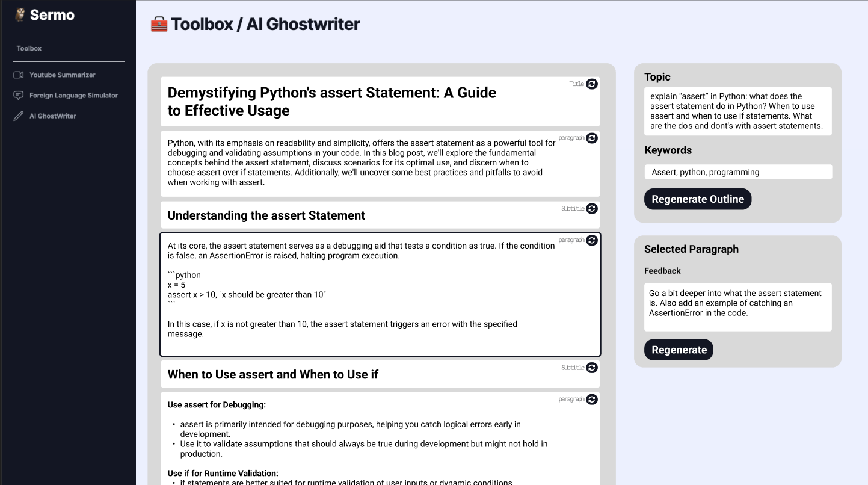Click the code line 'assert x > 10'

pyautogui.click(x=247, y=295)
